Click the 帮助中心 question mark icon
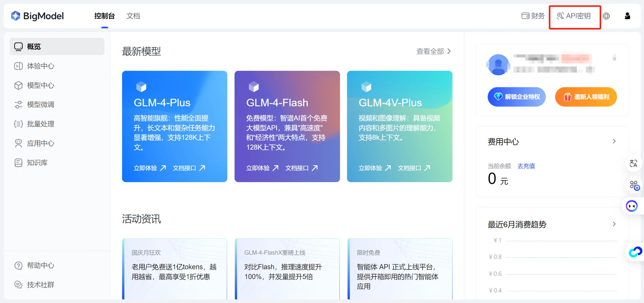 [x=18, y=265]
